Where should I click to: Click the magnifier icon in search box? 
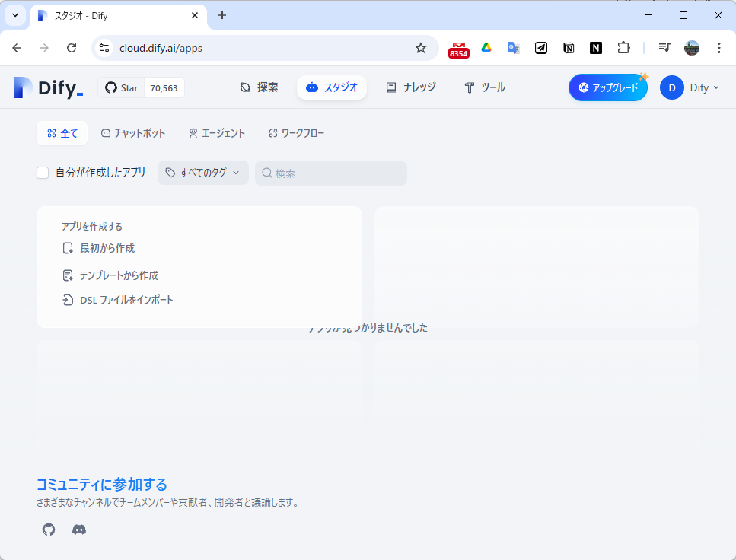266,173
